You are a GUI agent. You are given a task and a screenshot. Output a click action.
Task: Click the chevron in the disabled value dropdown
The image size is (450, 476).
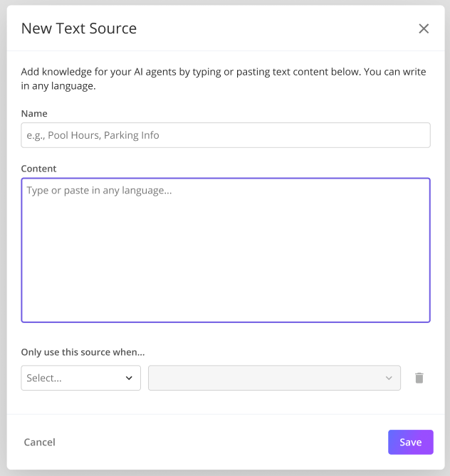pos(389,378)
